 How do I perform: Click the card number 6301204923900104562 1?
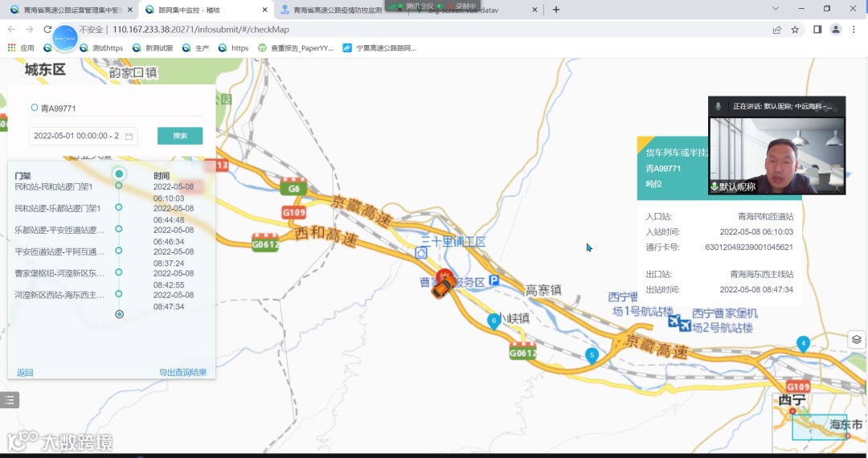[749, 247]
